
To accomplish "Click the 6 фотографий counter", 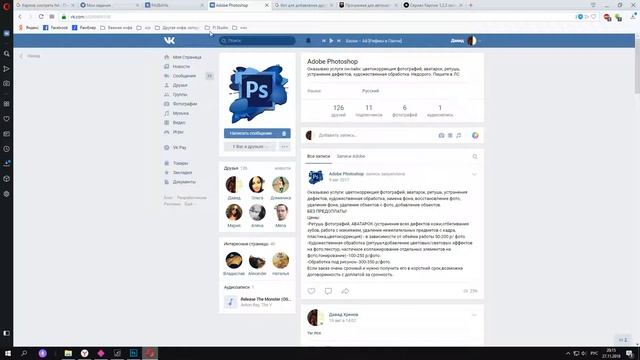I will click(x=404, y=110).
